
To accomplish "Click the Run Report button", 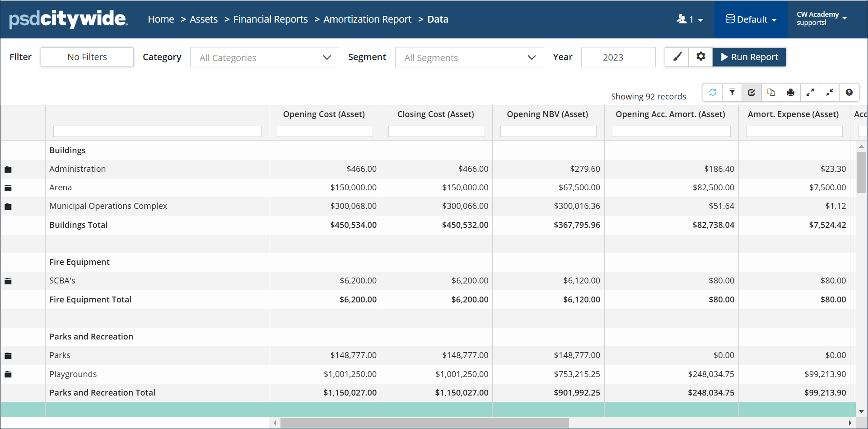I will [749, 57].
